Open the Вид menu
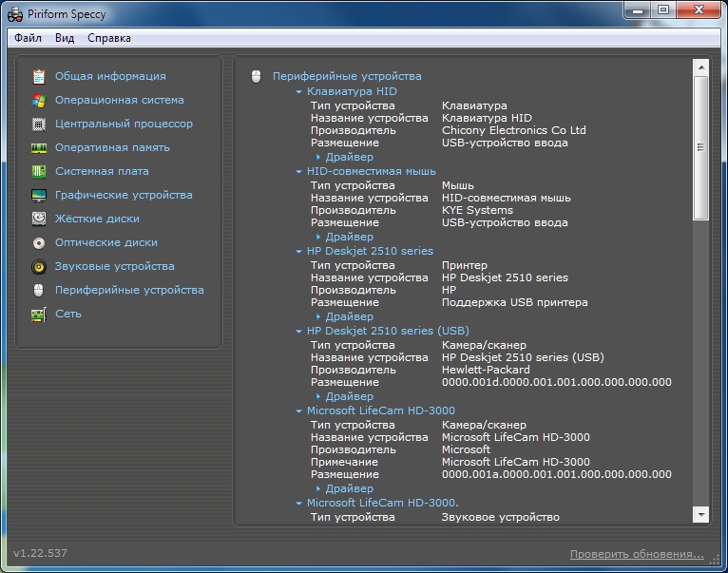Viewport: 728px width, 573px height. coord(65,38)
